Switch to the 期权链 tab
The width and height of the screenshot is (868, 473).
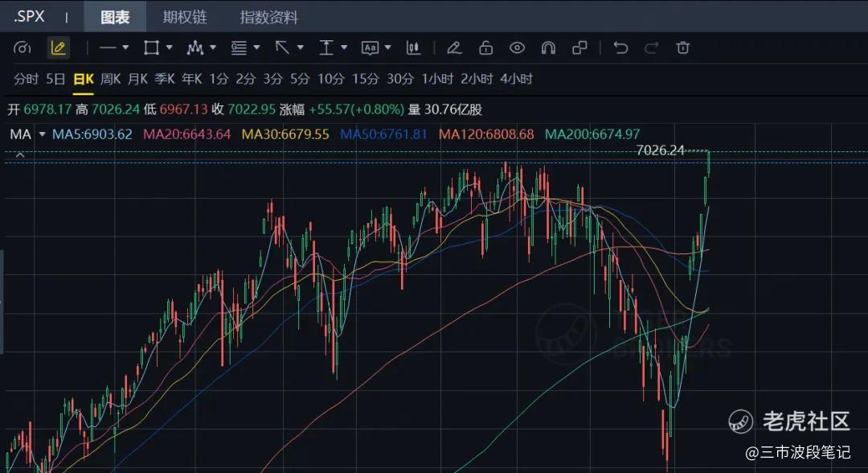(185, 17)
